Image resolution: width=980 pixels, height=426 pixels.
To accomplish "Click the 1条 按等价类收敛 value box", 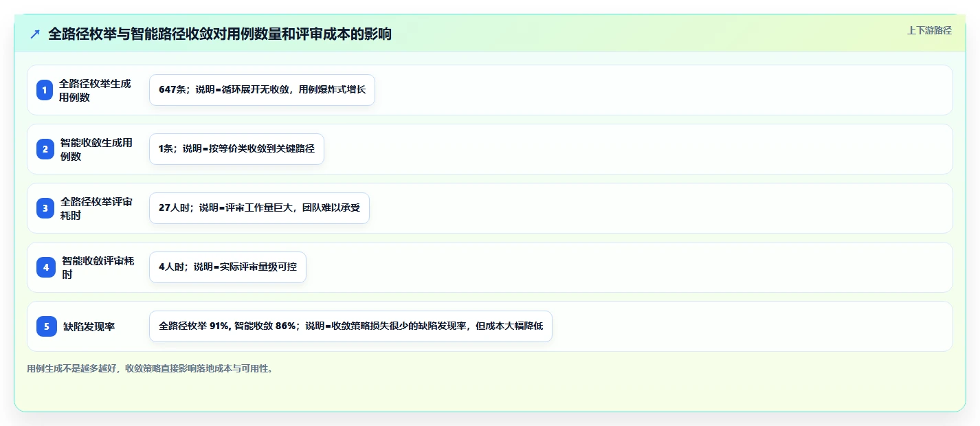I will [236, 149].
